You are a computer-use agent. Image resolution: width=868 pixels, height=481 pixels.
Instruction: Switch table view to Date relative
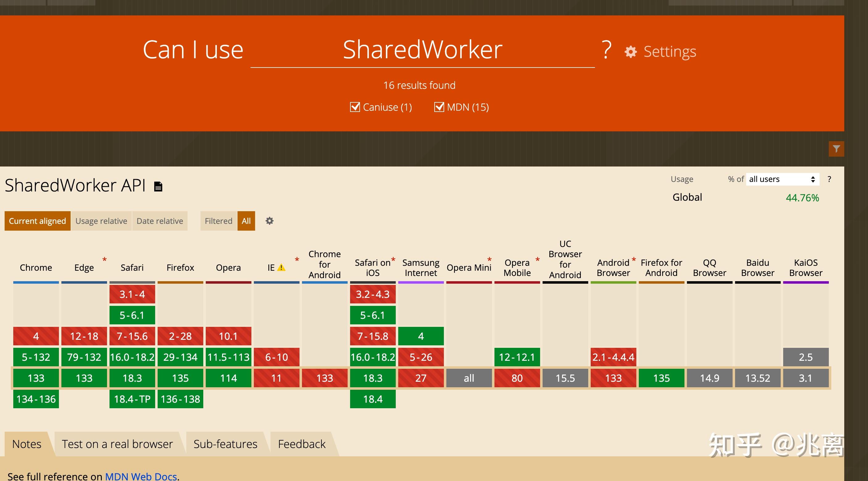(x=159, y=221)
